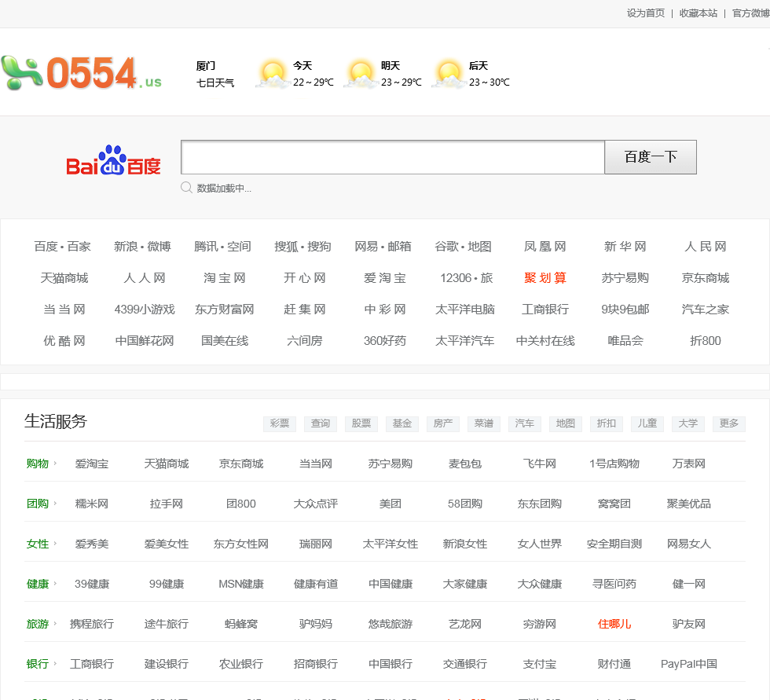The width and height of the screenshot is (770, 700).
Task: Open the 地图 category tab
Action: pos(565,423)
